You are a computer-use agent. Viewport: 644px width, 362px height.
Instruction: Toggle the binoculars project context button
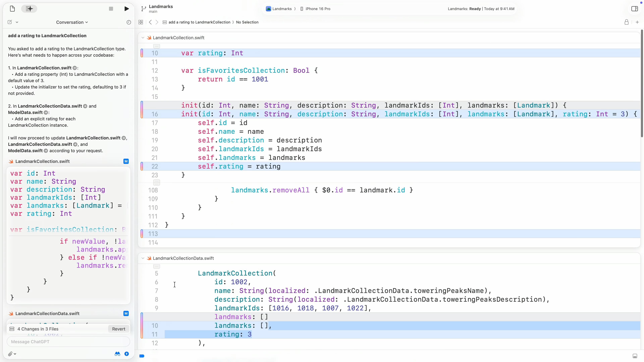117,354
